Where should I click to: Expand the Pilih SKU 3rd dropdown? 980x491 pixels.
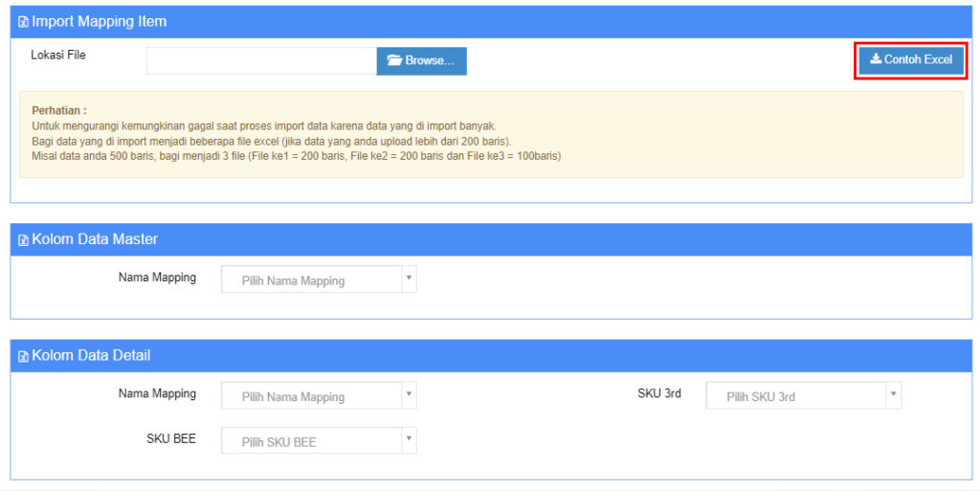point(794,396)
